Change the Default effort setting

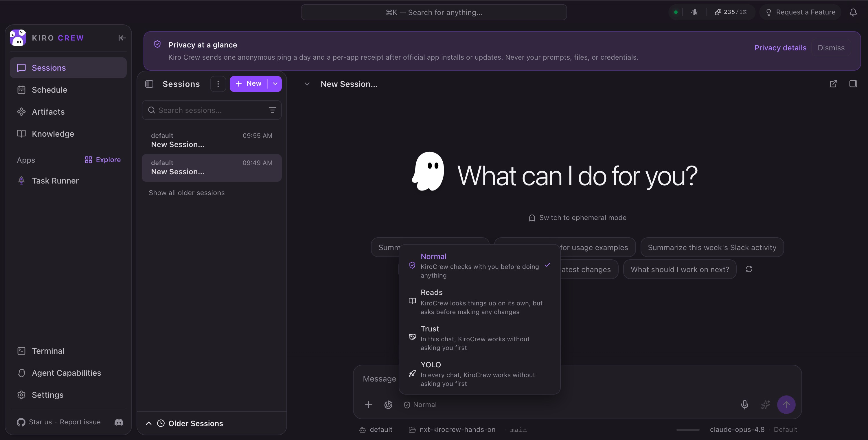[x=786, y=430]
